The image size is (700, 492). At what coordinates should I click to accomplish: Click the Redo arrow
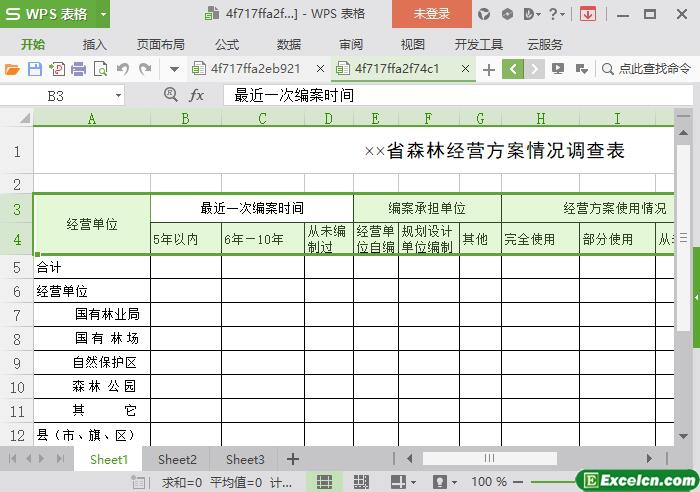(145, 69)
